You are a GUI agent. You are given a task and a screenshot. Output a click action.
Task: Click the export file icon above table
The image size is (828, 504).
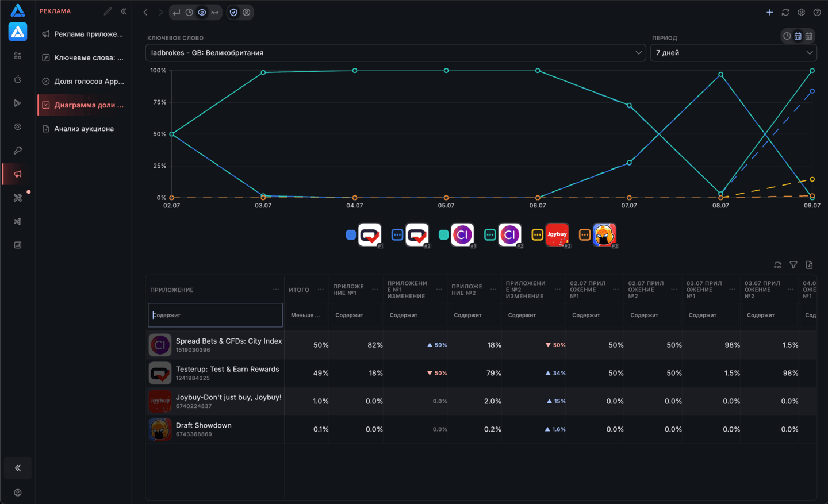click(x=809, y=265)
